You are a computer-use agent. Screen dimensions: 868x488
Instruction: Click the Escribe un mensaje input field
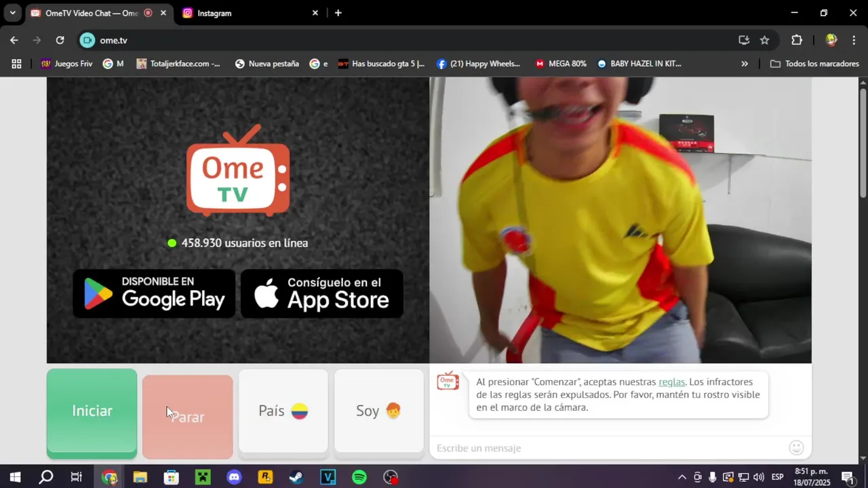click(x=610, y=448)
